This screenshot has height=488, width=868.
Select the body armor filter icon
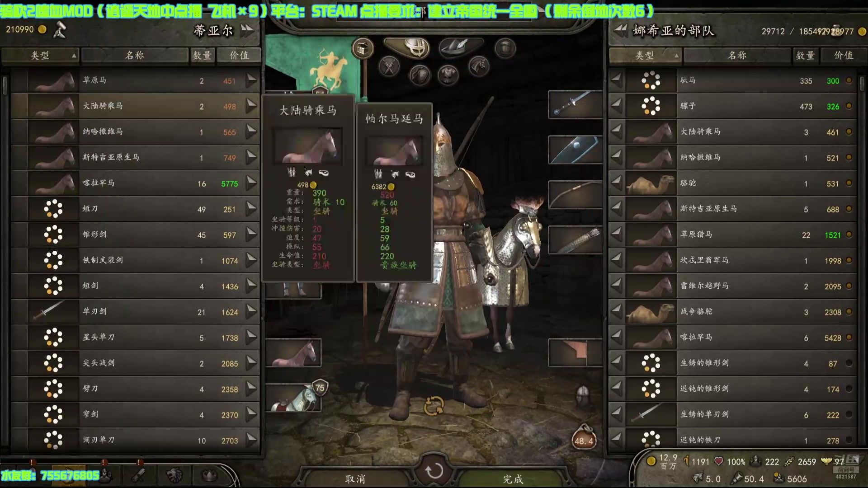[448, 75]
